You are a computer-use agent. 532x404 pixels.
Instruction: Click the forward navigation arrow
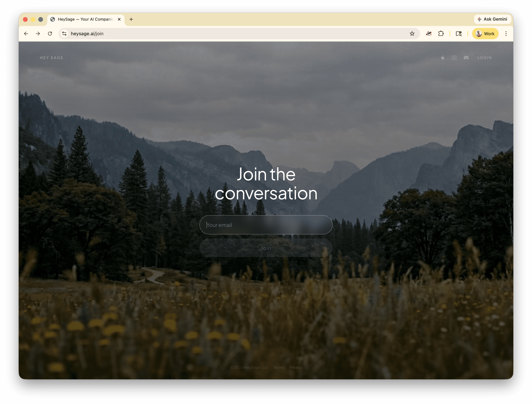tap(38, 33)
